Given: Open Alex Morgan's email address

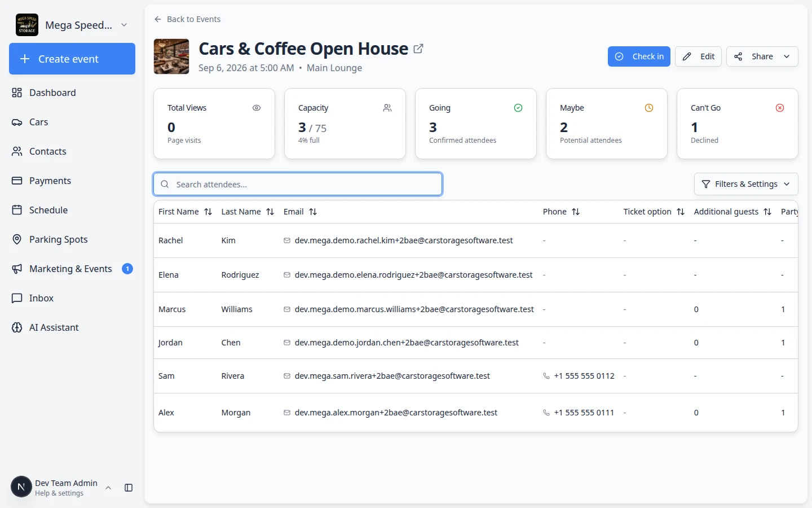Looking at the screenshot, I should click(x=396, y=413).
